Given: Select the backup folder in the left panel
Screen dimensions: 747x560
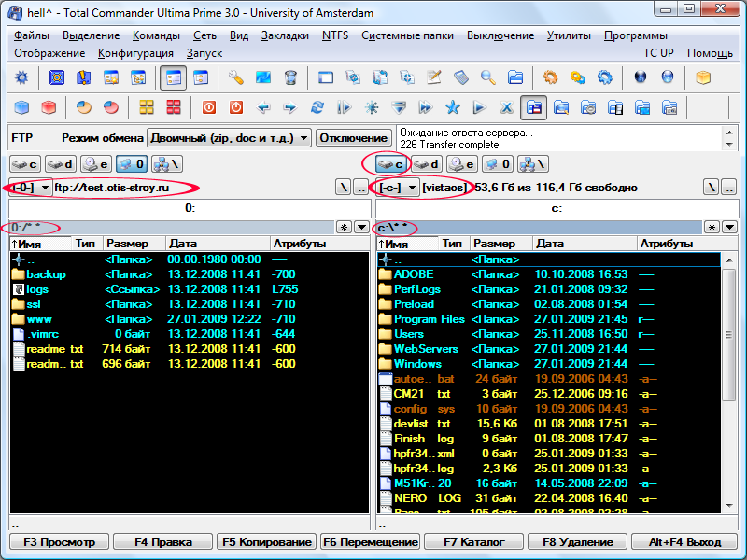Looking at the screenshot, I should 46,274.
